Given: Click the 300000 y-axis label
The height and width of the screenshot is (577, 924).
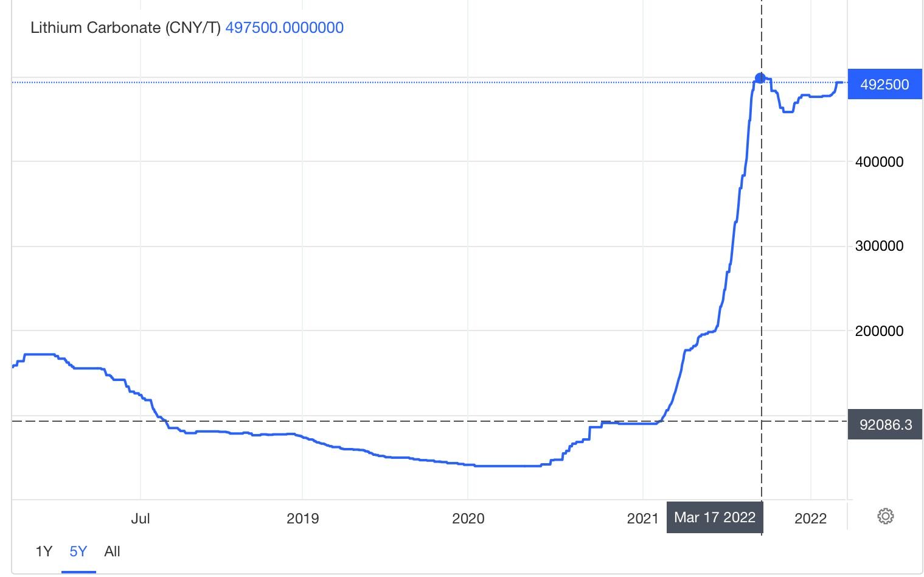Looking at the screenshot, I should (x=879, y=246).
